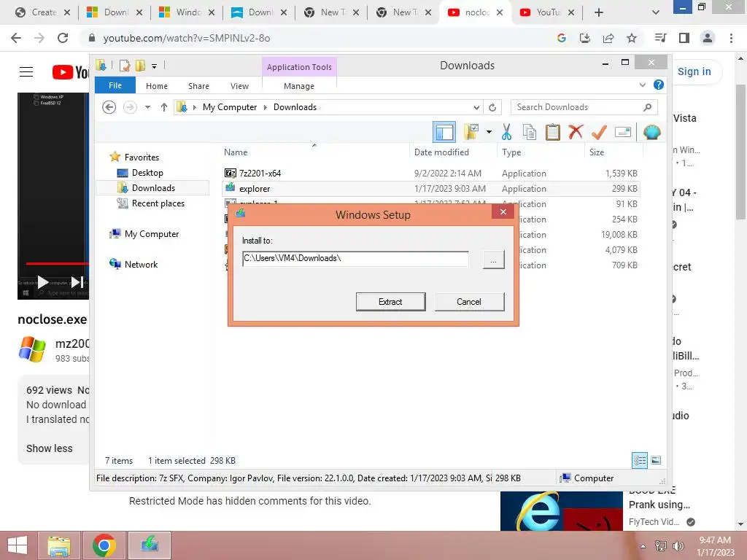Expand the Explorer ribbon chevron
The height and width of the screenshot is (560, 747).
(642, 85)
